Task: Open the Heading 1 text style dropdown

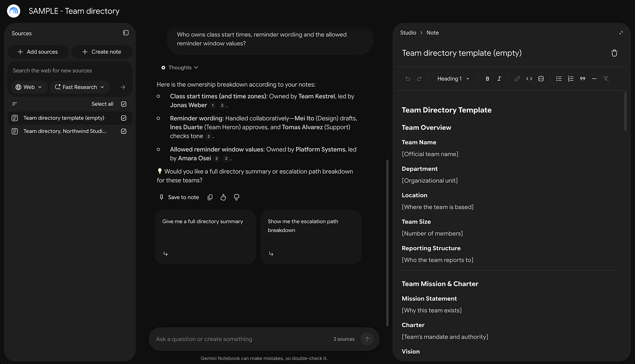Action: tap(453, 79)
